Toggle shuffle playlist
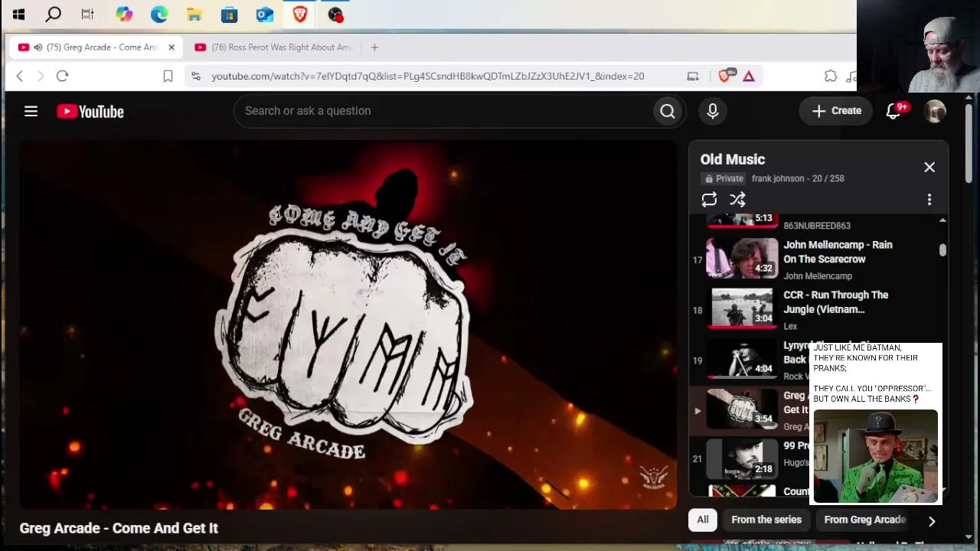The image size is (980, 551). pos(737,200)
